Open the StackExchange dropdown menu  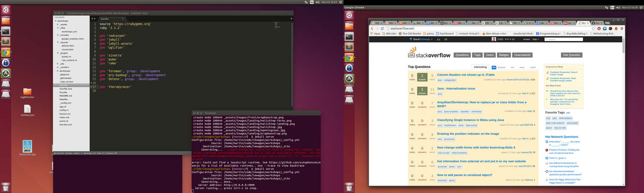click(421, 39)
